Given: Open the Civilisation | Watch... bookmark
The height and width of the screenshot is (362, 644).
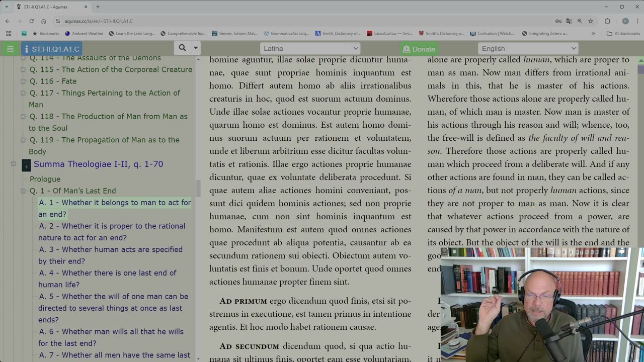Looking at the screenshot, I should 492,34.
